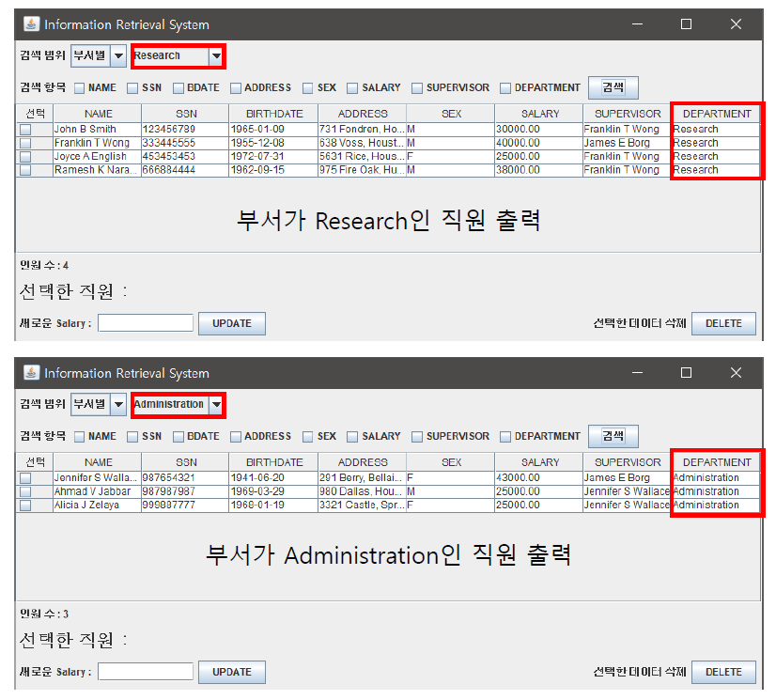Screen dimensions: 776x700
Task: Select row checkbox for John B Smith
Action: [25, 130]
